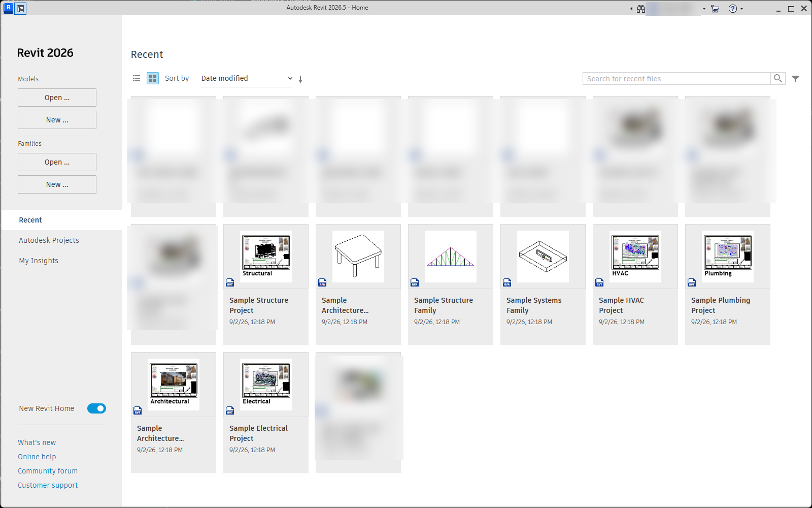Screen dimensions: 812x508
Task: Expand the Help dropdown arrow
Action: pos(742,9)
